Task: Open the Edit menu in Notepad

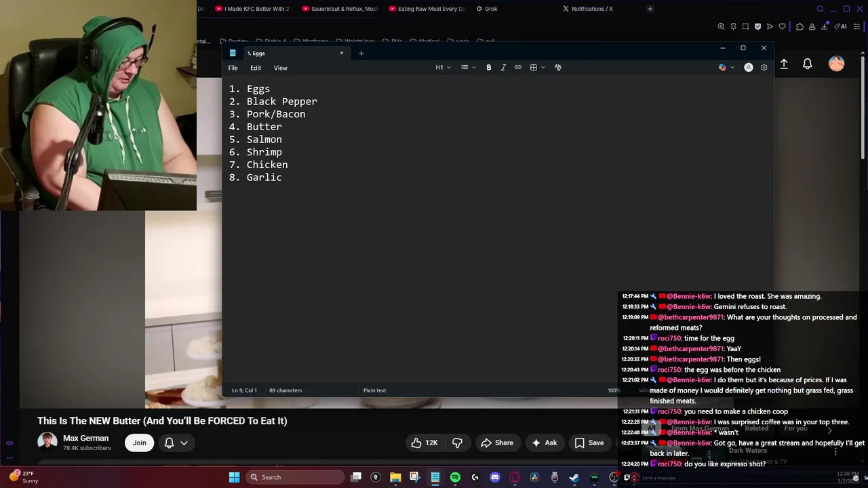Action: pyautogui.click(x=256, y=68)
